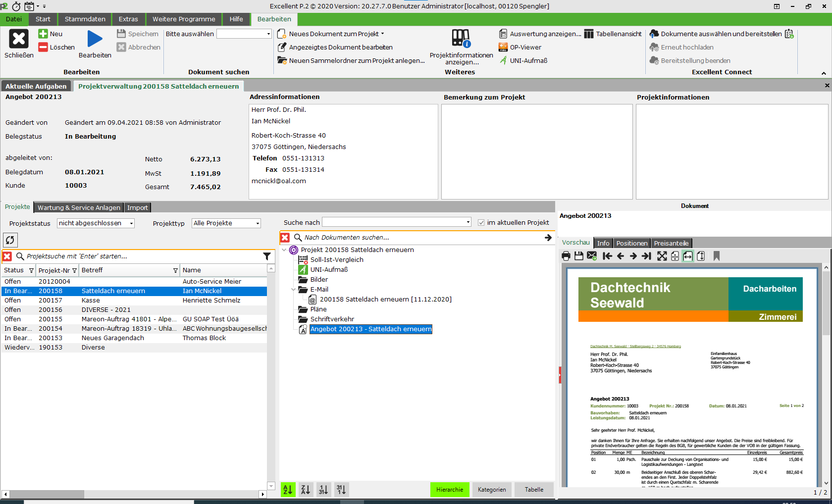The width and height of the screenshot is (832, 504).
Task: Jump to first preview page
Action: (607, 256)
